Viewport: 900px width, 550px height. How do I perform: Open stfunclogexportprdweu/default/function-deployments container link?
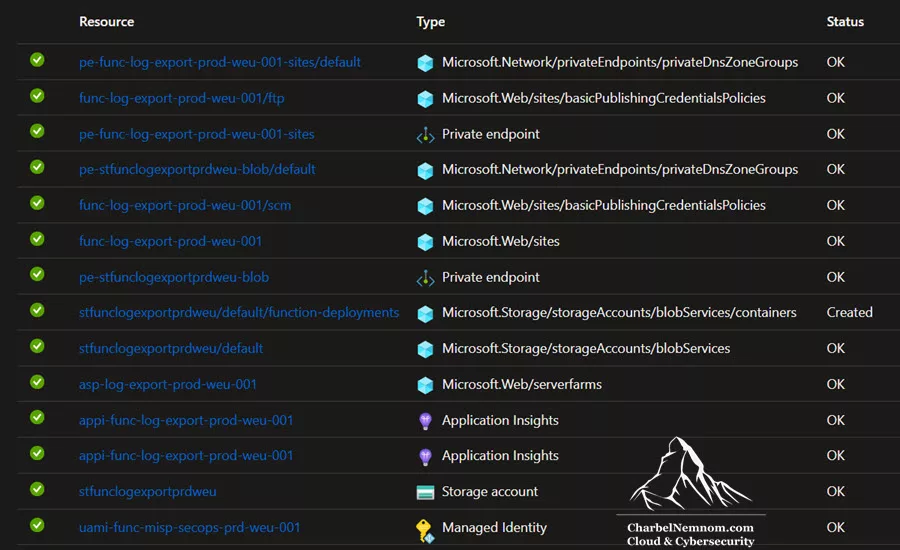(x=239, y=312)
